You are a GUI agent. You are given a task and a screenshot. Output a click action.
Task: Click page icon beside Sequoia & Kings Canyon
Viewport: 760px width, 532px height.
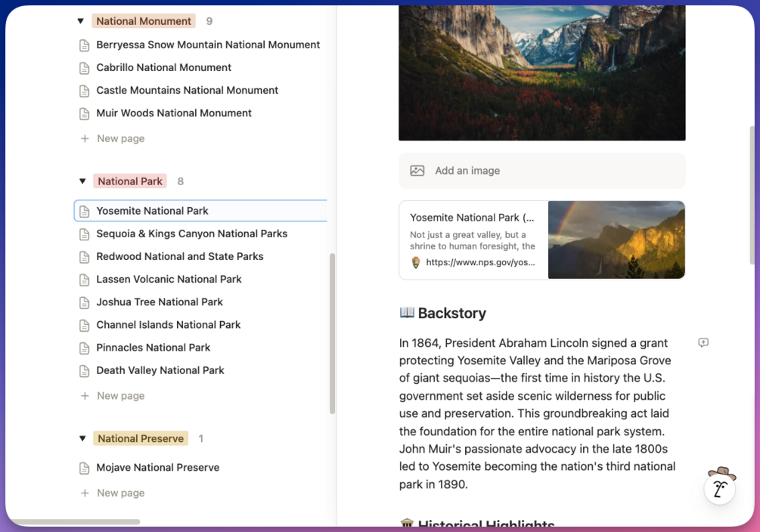(85, 234)
